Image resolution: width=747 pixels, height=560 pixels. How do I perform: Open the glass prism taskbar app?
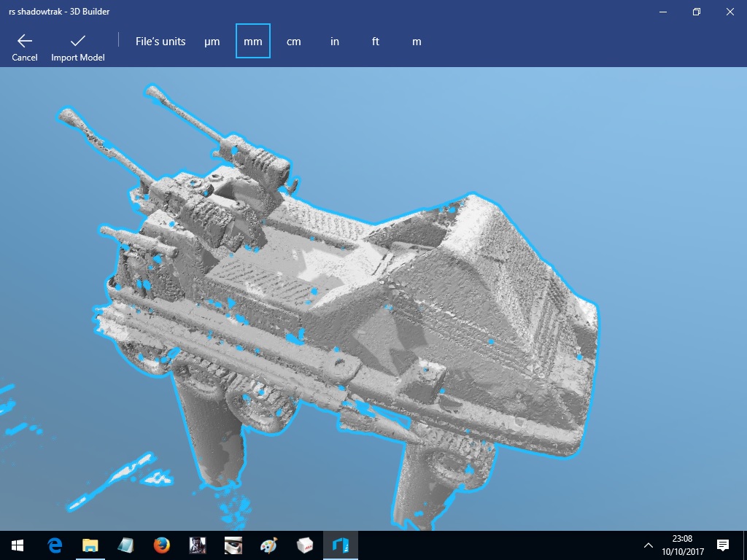(125, 545)
